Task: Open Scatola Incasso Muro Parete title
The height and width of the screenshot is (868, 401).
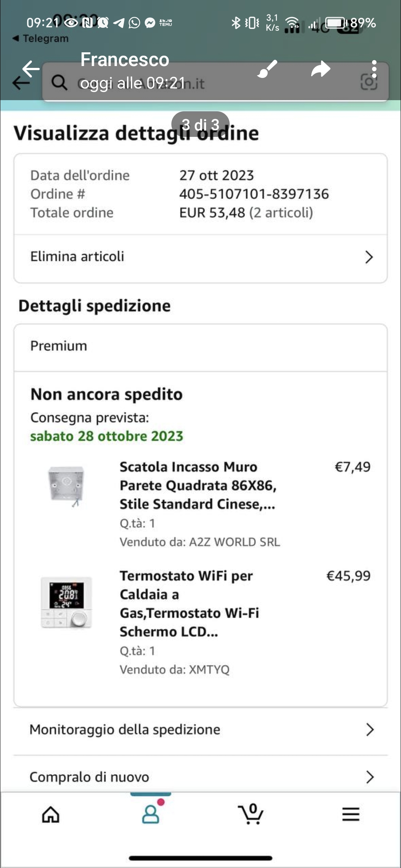Action: click(x=198, y=485)
